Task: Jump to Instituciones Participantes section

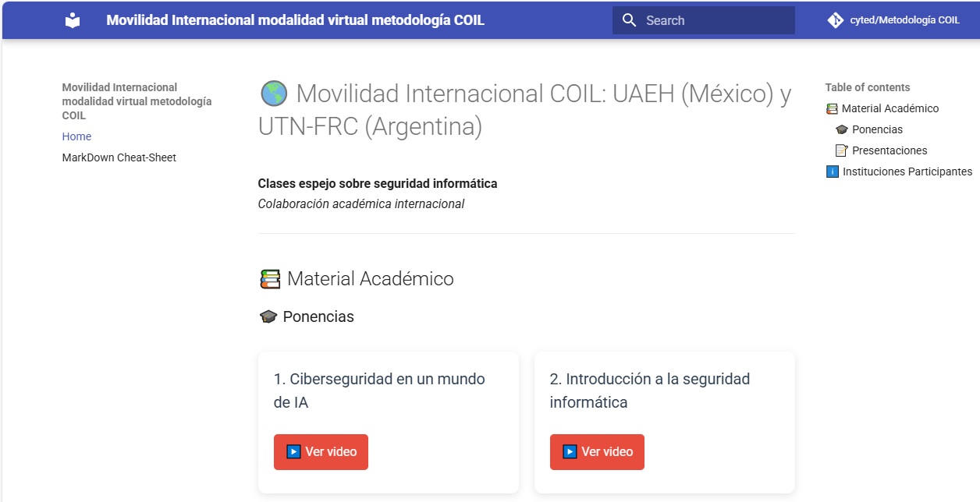Action: [x=907, y=171]
